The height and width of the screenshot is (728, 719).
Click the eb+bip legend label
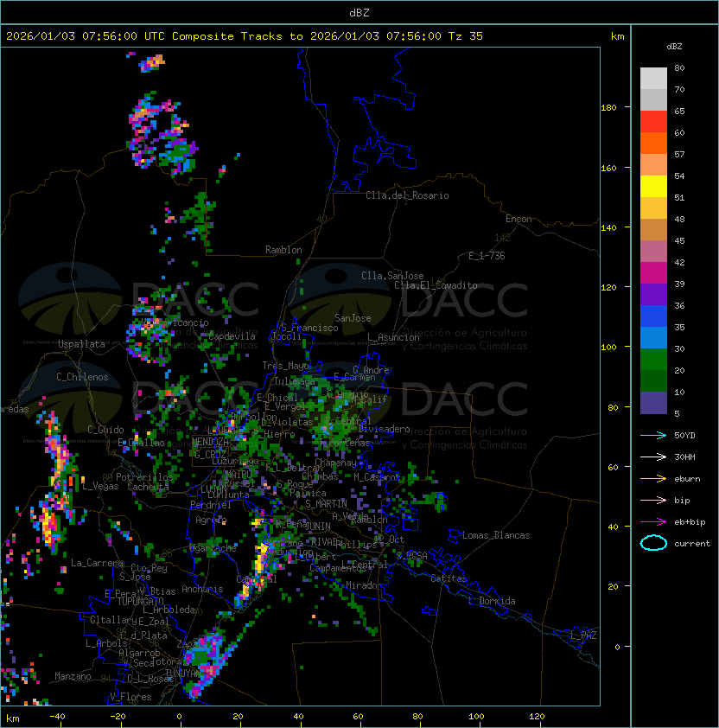tap(690, 522)
